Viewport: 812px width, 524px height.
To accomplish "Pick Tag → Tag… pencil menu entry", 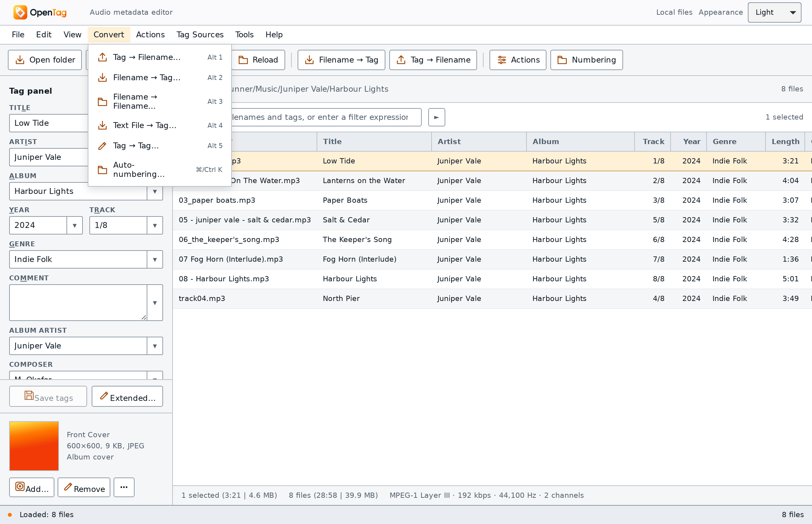I will [159, 146].
